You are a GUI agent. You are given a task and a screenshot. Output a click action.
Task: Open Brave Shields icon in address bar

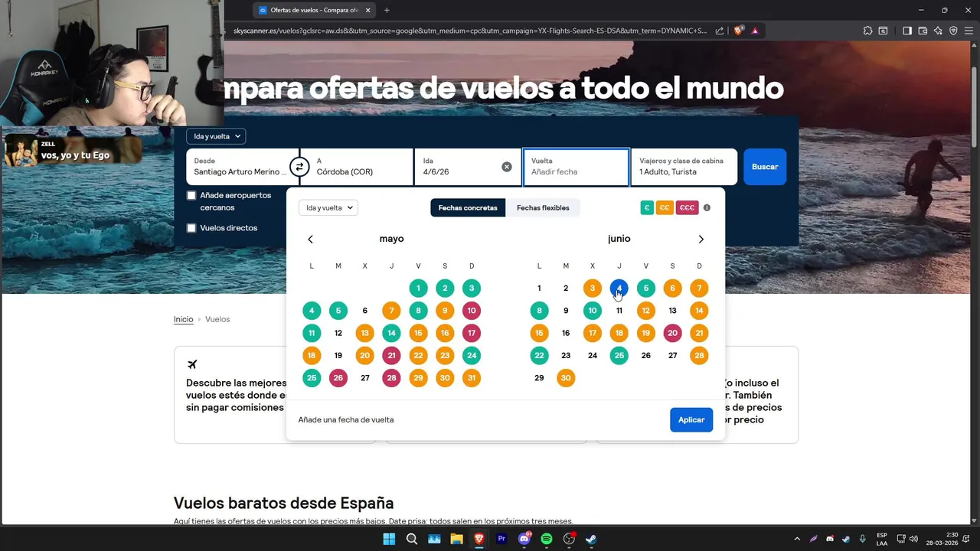(x=738, y=31)
